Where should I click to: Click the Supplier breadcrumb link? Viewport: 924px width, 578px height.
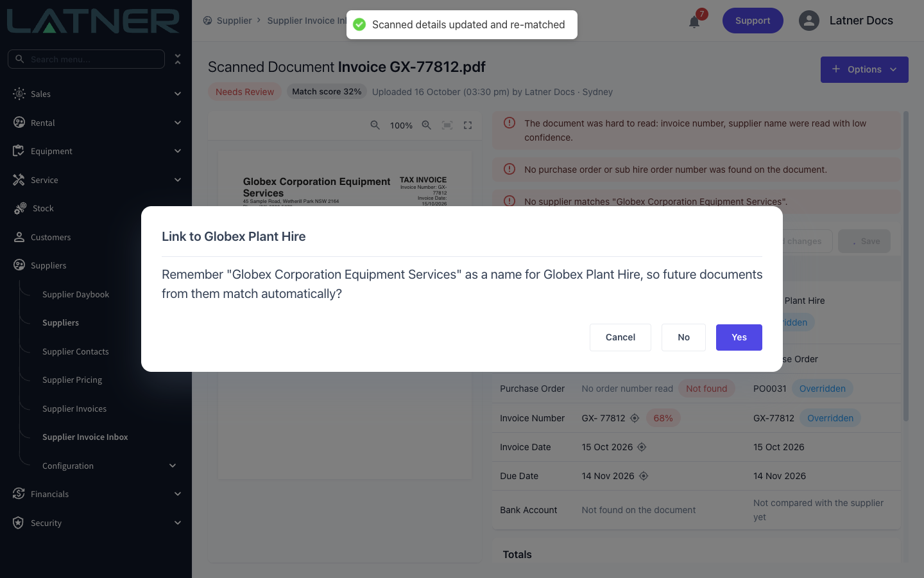(234, 21)
